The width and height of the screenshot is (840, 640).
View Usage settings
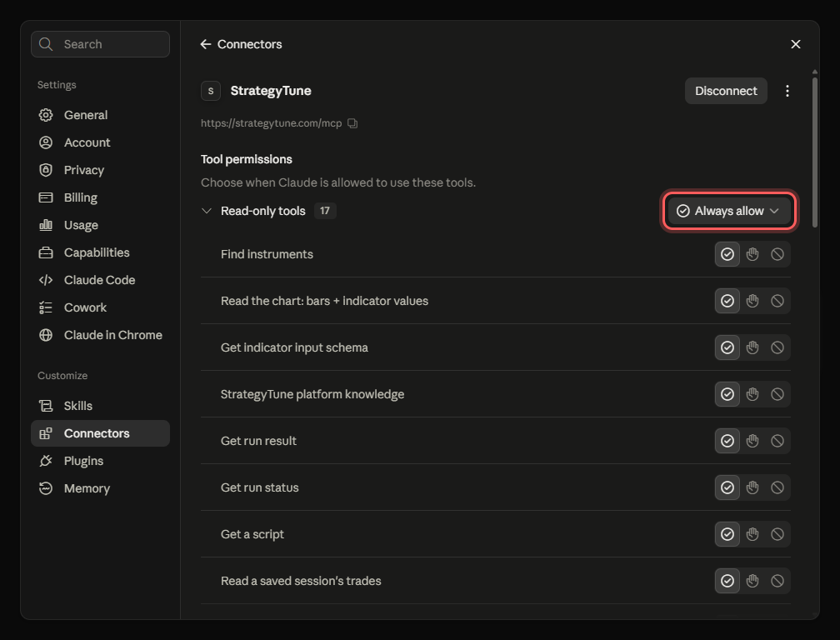(x=100, y=225)
